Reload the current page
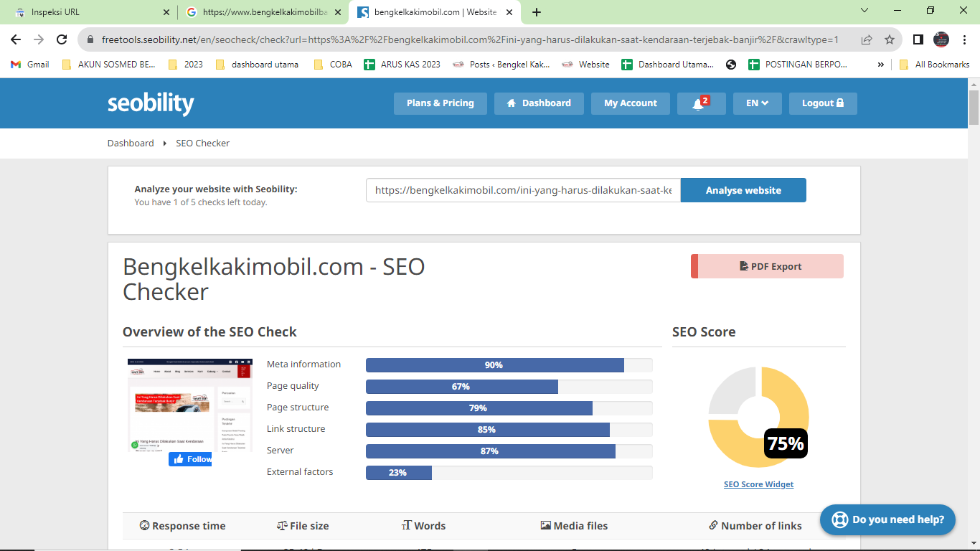Viewport: 980px width, 551px height. coord(62,40)
